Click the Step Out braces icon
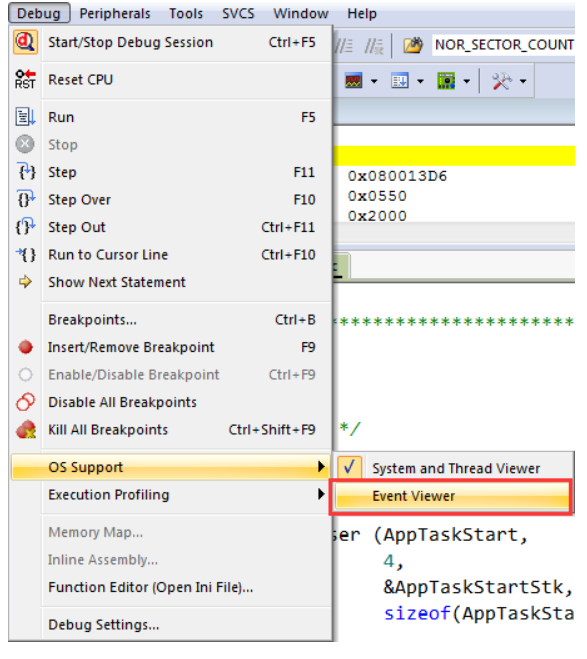Image resolution: width=587 pixels, height=659 pixels. point(25,227)
